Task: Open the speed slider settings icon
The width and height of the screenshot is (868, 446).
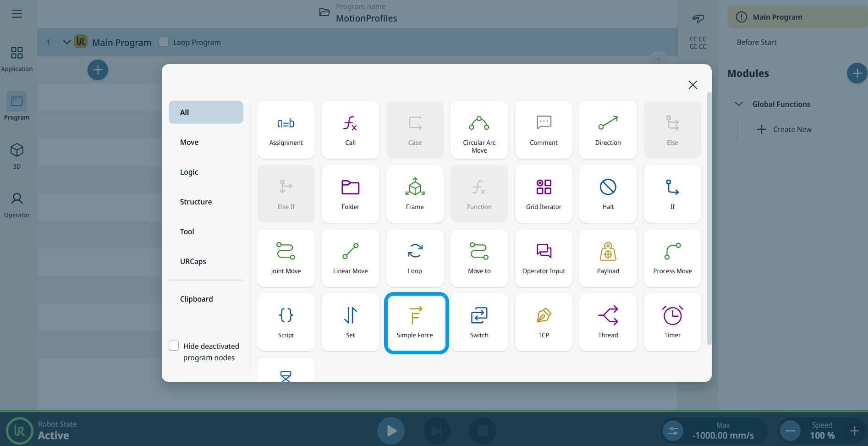Action: click(673, 431)
